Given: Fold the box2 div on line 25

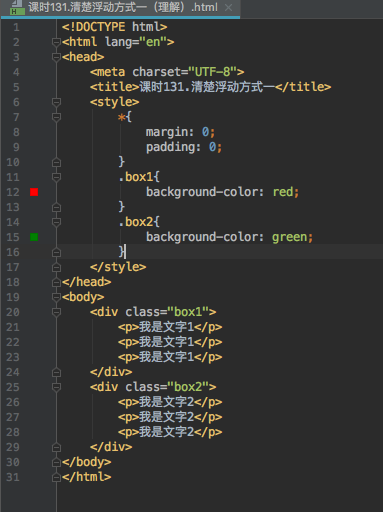Looking at the screenshot, I should tap(56, 387).
